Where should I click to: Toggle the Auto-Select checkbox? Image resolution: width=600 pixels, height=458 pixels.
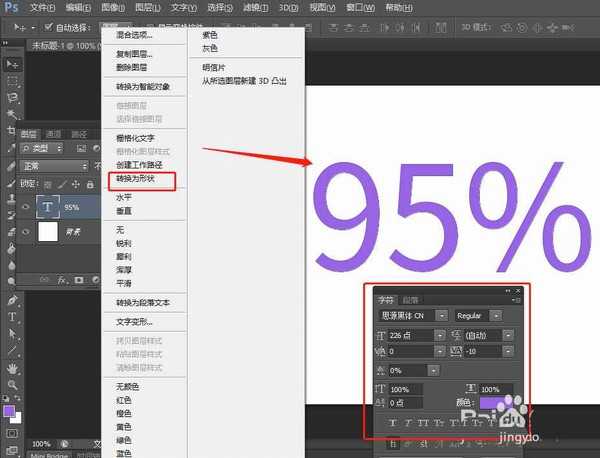point(49,27)
